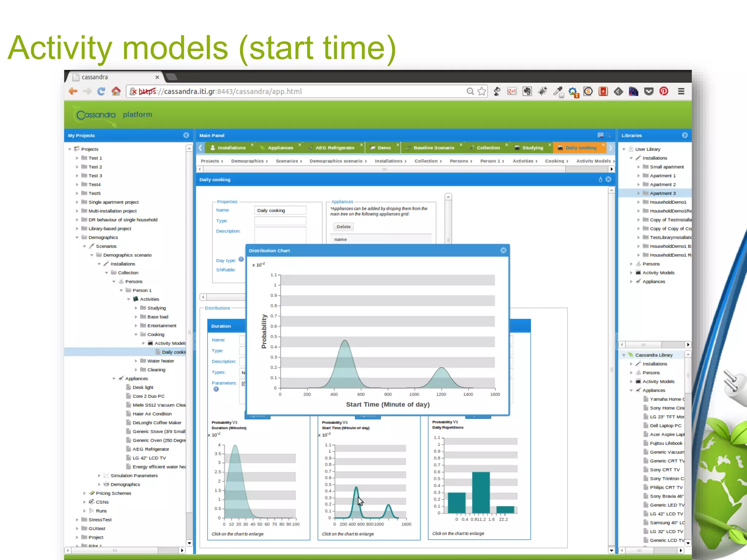The image size is (747, 560).
Task: Click the browser address bar
Action: [295, 91]
